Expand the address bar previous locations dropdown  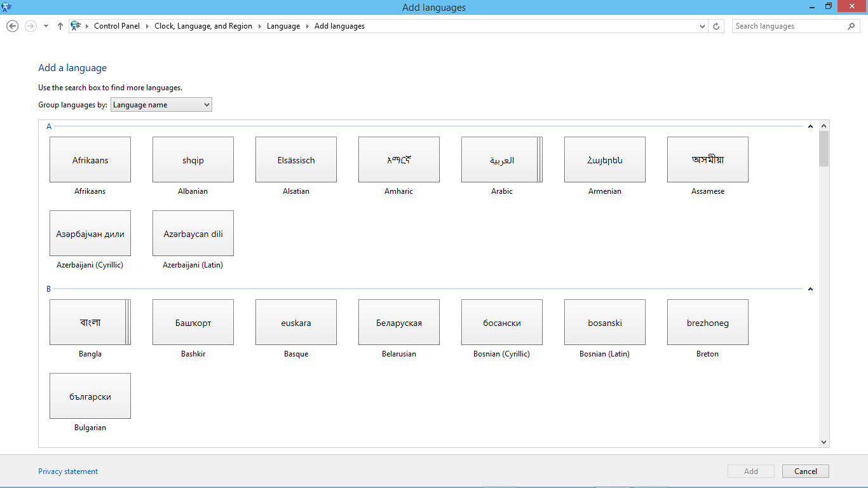tap(702, 26)
